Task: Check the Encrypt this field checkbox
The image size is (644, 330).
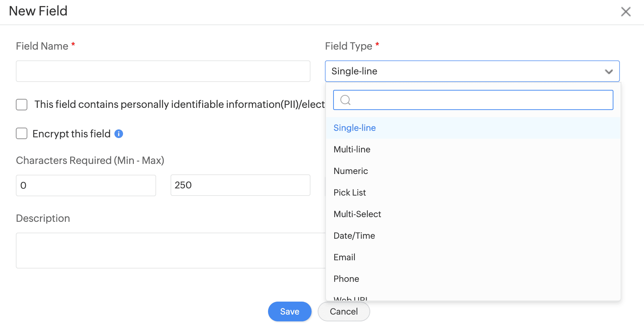Action: (x=22, y=134)
